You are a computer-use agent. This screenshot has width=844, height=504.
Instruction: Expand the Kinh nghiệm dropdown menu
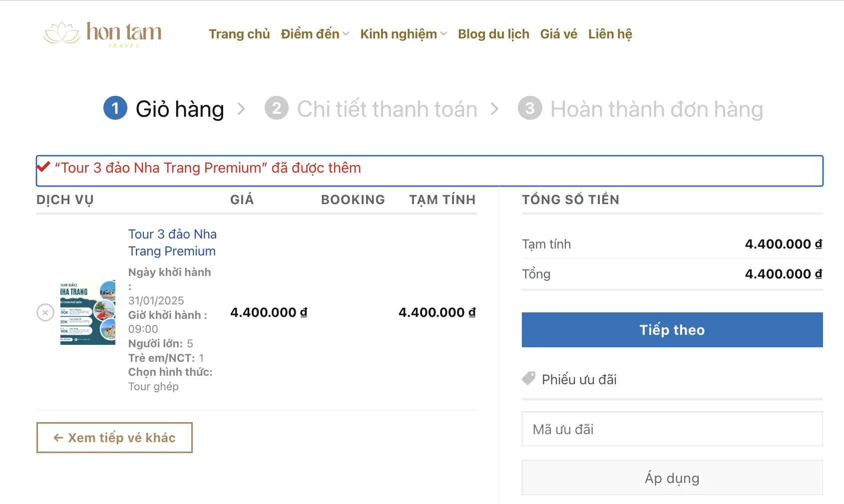403,34
